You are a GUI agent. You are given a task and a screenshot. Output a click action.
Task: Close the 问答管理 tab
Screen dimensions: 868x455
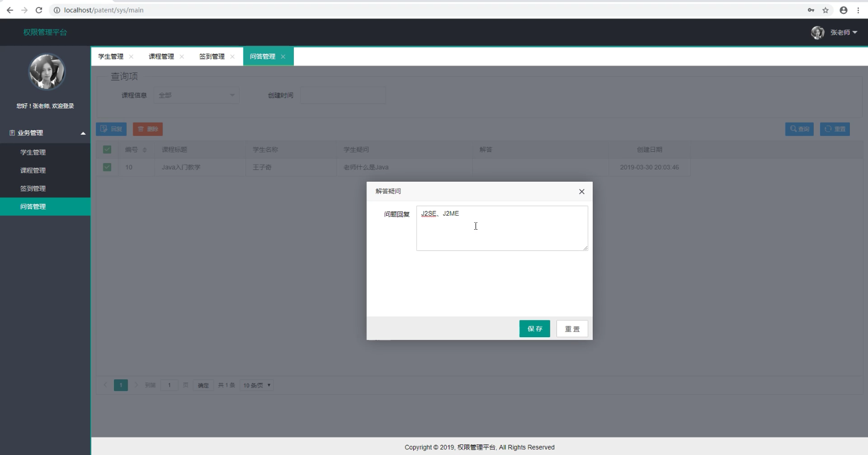[x=283, y=56]
